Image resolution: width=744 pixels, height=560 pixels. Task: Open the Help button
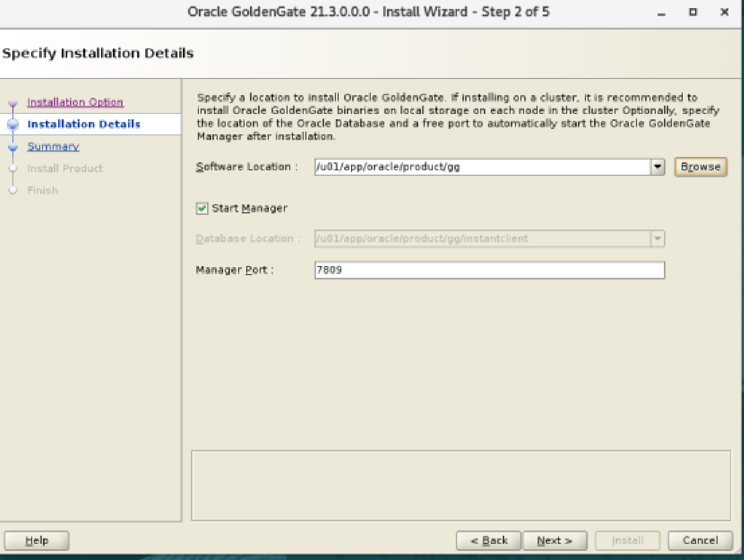tap(37, 541)
